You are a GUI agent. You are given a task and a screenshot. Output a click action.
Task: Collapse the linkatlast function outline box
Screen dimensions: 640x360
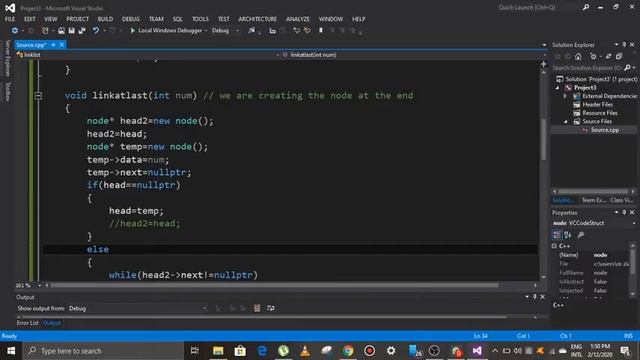click(x=38, y=96)
